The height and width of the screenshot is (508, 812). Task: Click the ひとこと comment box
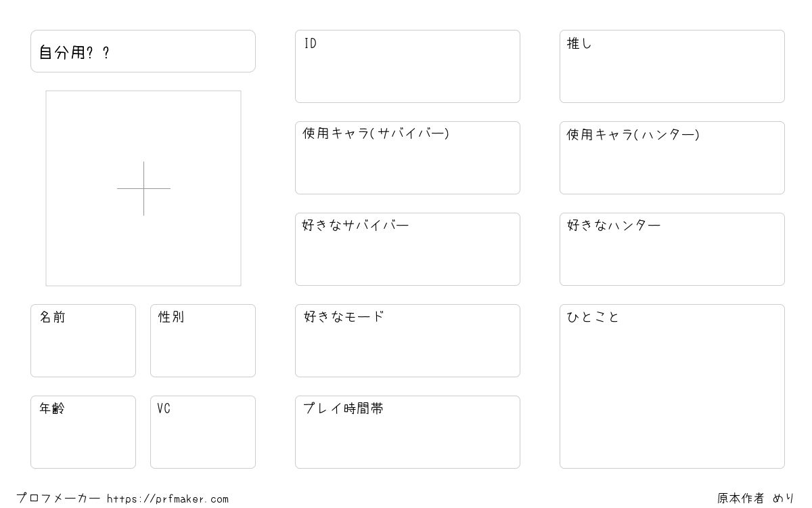click(672, 386)
